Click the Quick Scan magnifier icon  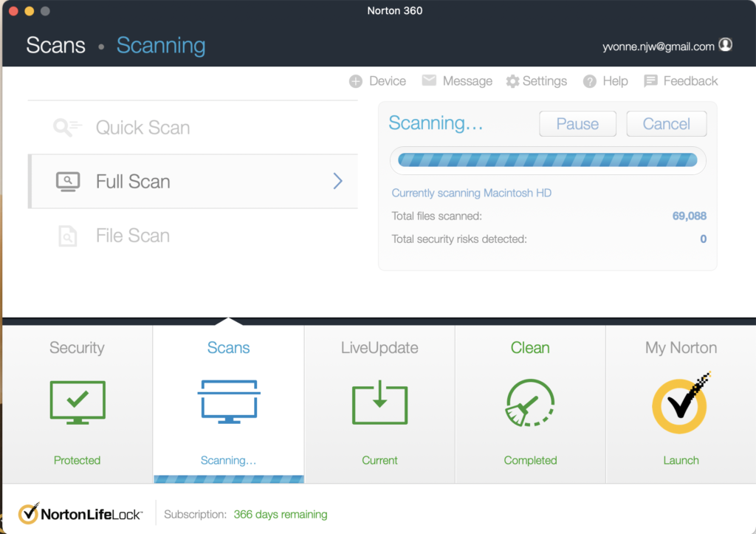coord(67,127)
